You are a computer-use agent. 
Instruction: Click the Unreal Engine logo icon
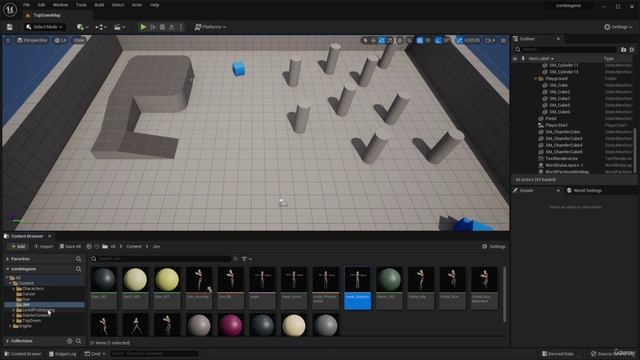[10, 9]
